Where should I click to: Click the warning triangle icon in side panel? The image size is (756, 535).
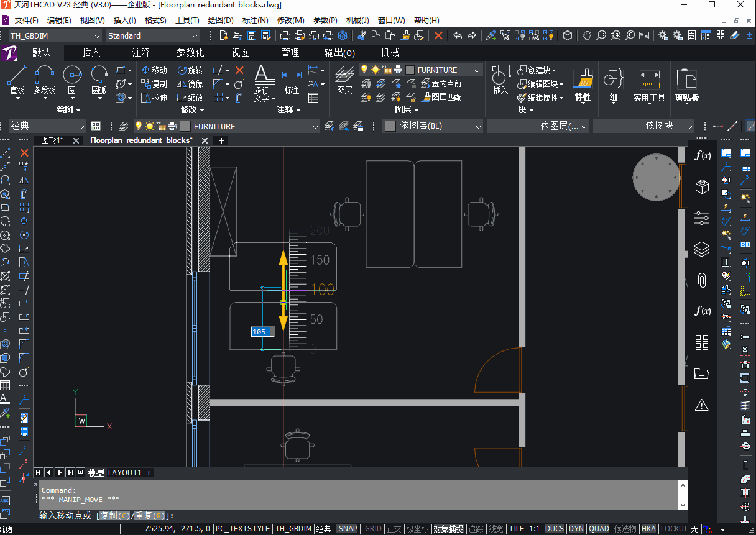click(x=702, y=405)
